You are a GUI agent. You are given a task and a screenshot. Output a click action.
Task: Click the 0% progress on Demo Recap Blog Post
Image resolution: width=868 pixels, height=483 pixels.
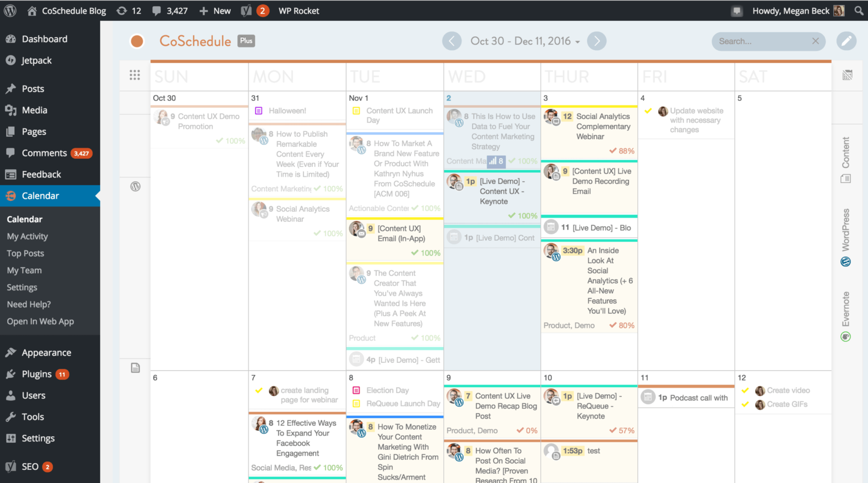[527, 431]
